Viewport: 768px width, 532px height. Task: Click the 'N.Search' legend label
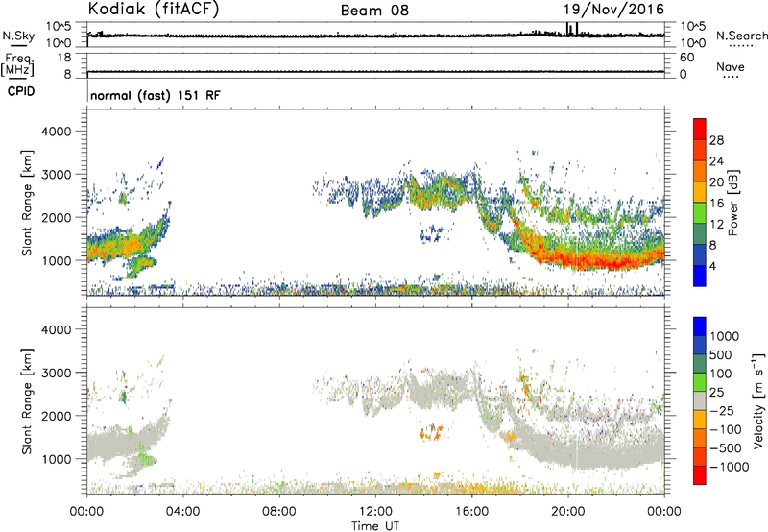pyautogui.click(x=742, y=36)
